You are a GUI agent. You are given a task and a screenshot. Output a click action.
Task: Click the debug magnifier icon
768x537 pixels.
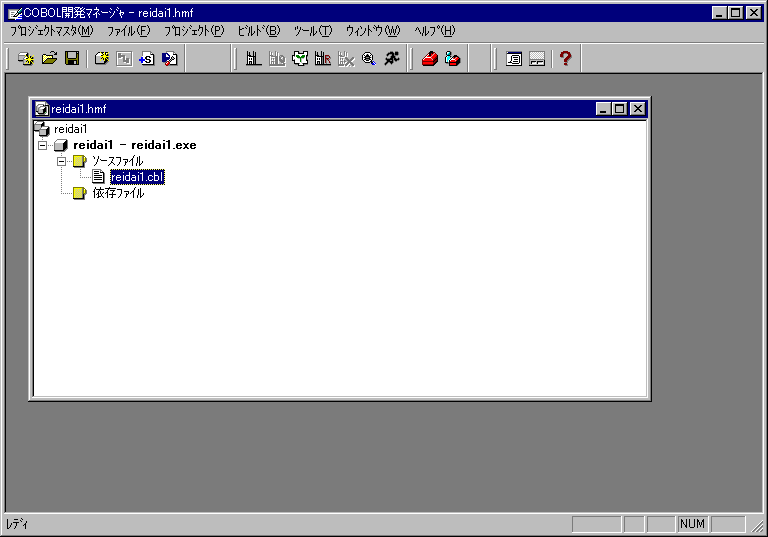(x=369, y=59)
